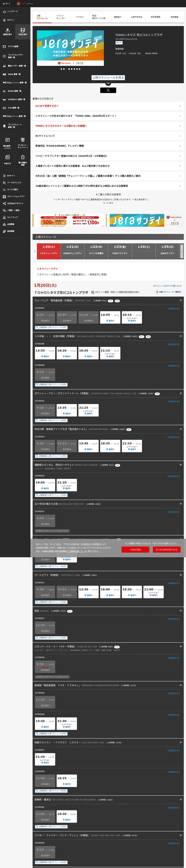Click 作品詳細を見る for ズートピア2
Screen dimensions: 186x868
(174, 583)
